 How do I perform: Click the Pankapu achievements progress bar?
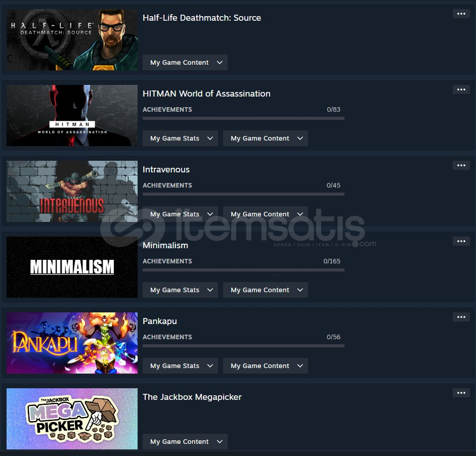[x=243, y=346]
